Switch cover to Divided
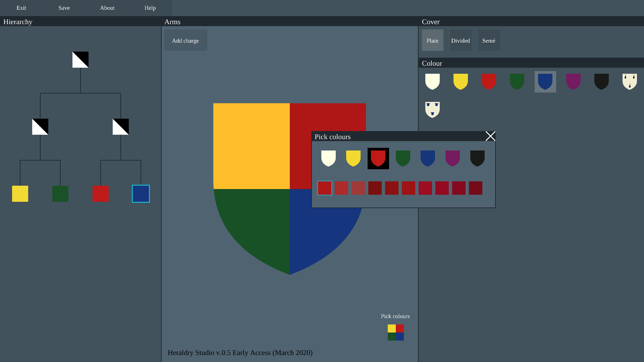The image size is (644, 362). click(461, 40)
